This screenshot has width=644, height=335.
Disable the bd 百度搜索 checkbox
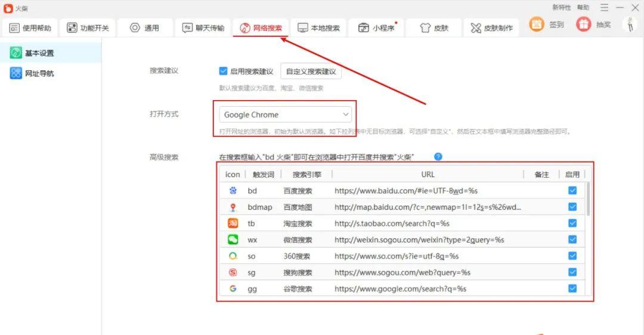(572, 191)
